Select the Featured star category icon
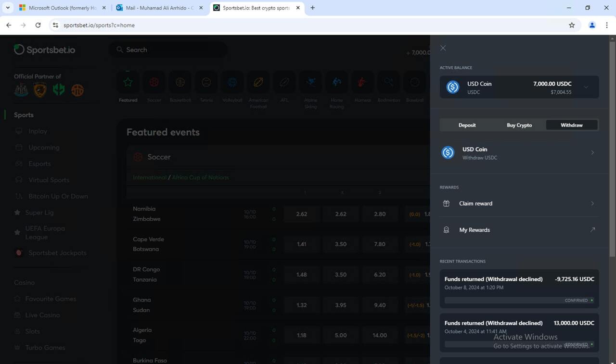 point(128,82)
